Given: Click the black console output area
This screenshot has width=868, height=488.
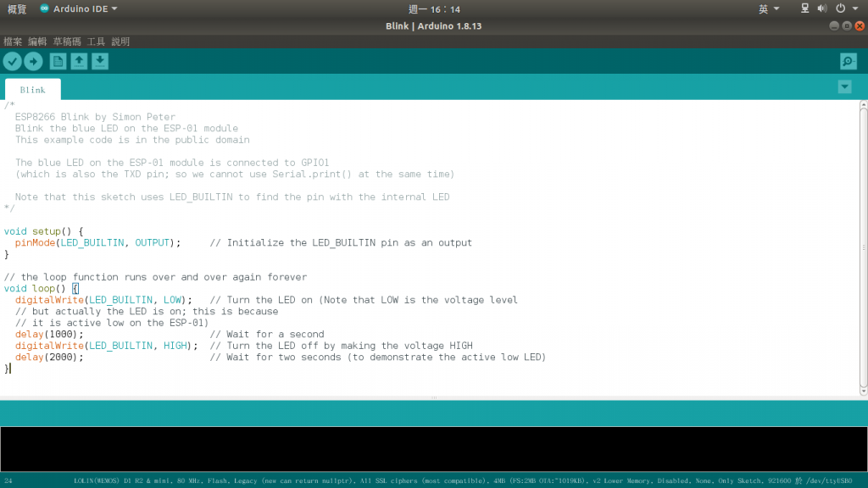Looking at the screenshot, I should 434,449.
